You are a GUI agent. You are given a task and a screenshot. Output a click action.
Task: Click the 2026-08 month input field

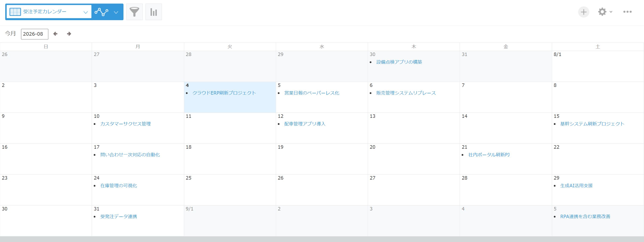click(x=35, y=34)
